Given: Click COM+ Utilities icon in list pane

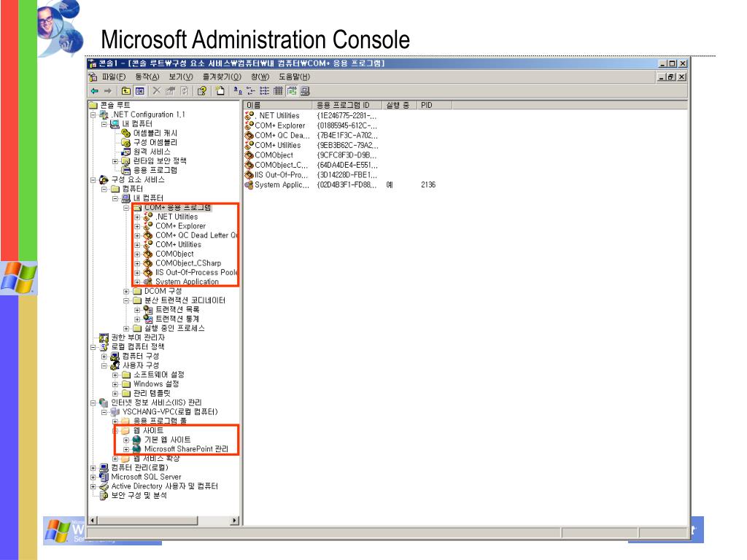Looking at the screenshot, I should click(x=249, y=145).
